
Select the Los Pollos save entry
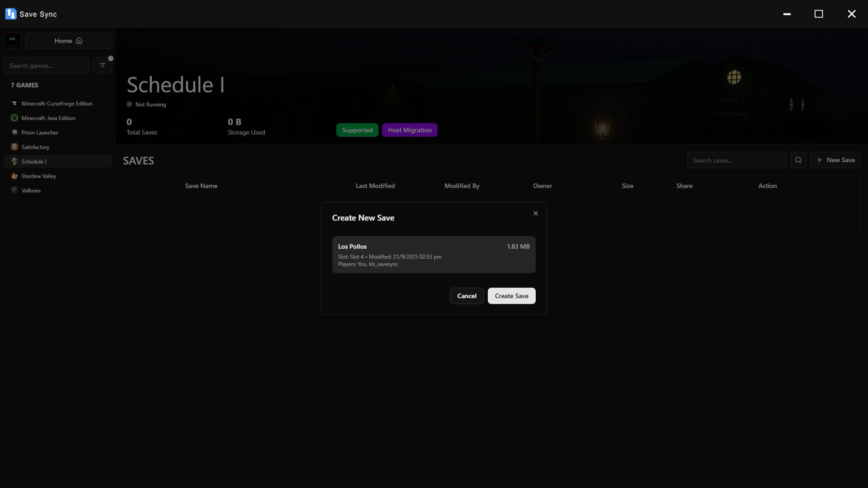(434, 254)
